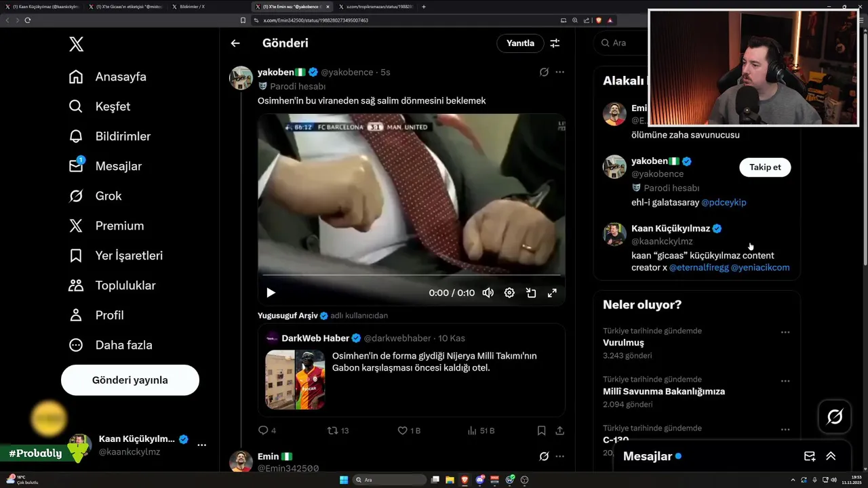Open File Explorer from the taskbar
The height and width of the screenshot is (488, 868).
450,480
